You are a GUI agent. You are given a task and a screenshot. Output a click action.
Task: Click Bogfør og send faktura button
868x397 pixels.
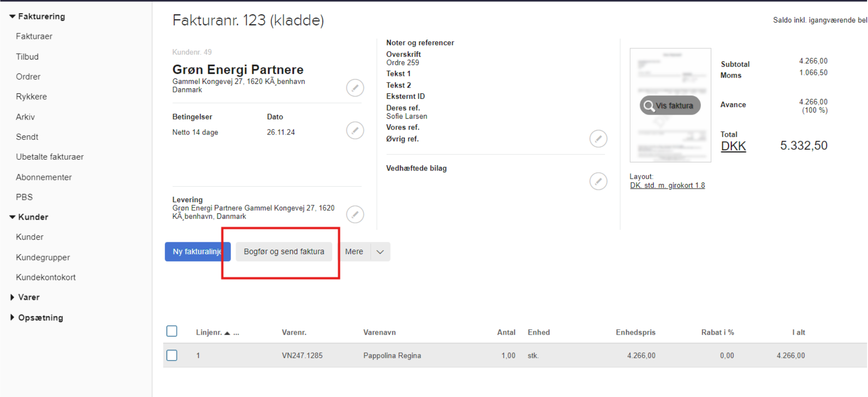point(284,252)
